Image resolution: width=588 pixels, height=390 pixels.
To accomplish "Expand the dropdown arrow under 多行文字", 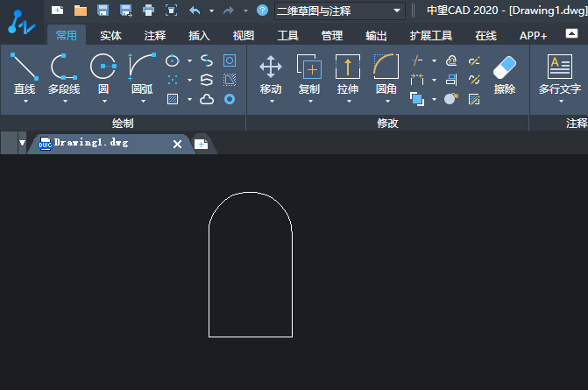I will tap(562, 102).
